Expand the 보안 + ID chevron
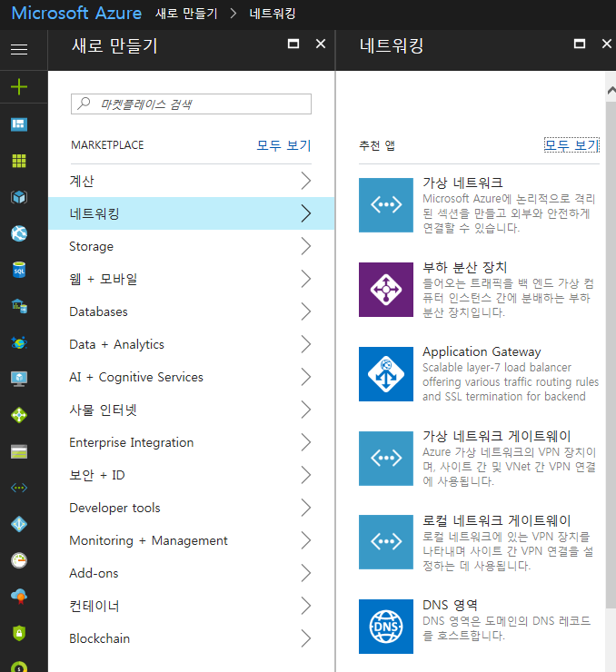The width and height of the screenshot is (616, 672). coord(305,475)
